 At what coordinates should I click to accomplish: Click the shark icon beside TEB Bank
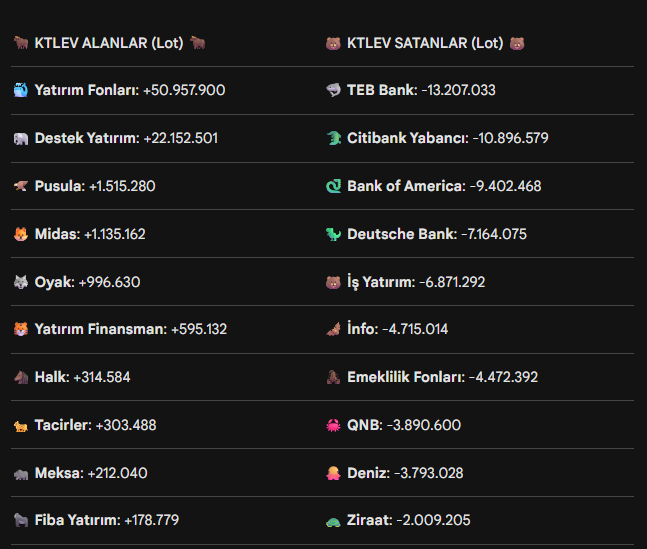(x=334, y=90)
